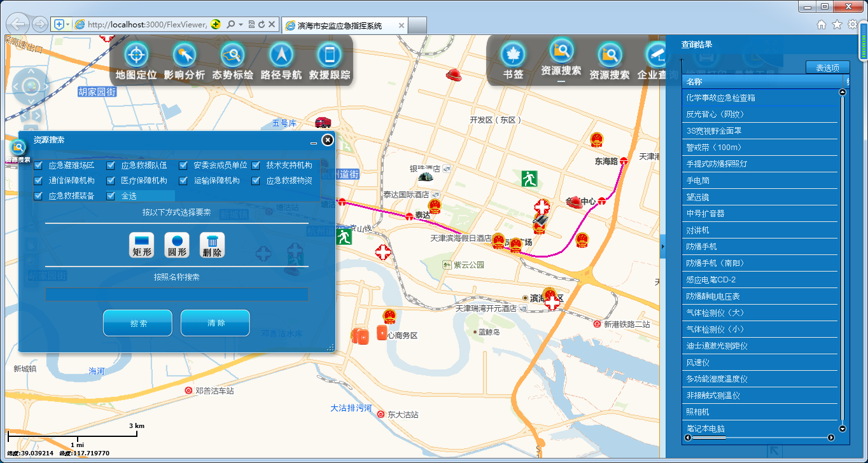Click the results horizontal scroll-left arrow
Image resolution: width=868 pixels, height=463 pixels.
688,438
